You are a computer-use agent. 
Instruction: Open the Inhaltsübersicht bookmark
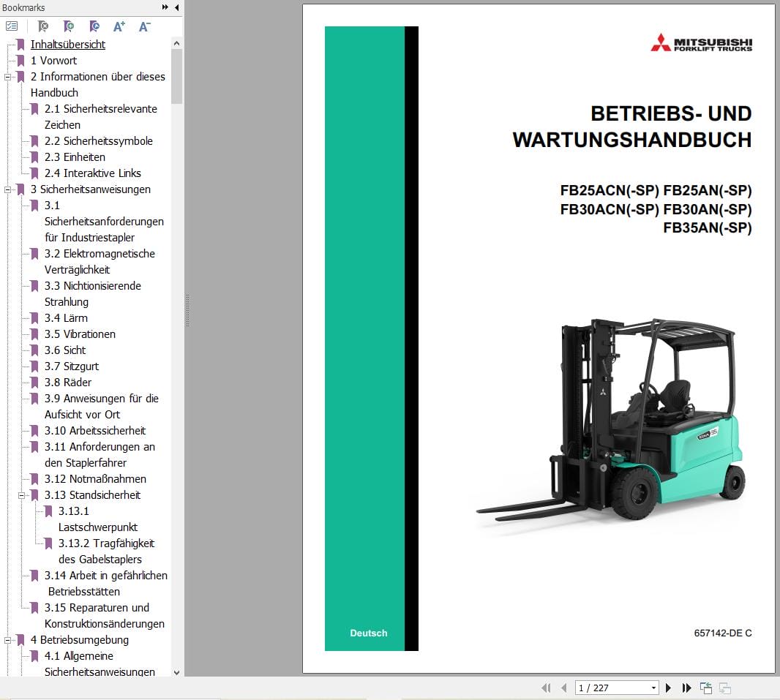(x=67, y=44)
